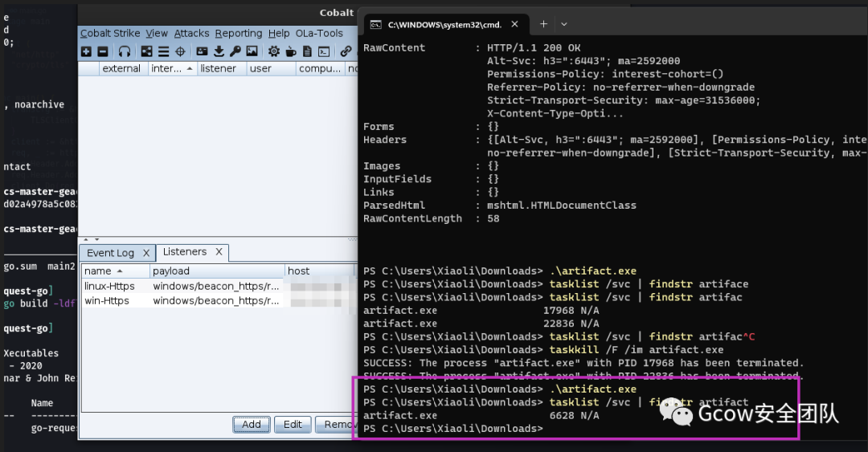Close the cmd.exe terminal tab
The image size is (868, 452).
(515, 24)
